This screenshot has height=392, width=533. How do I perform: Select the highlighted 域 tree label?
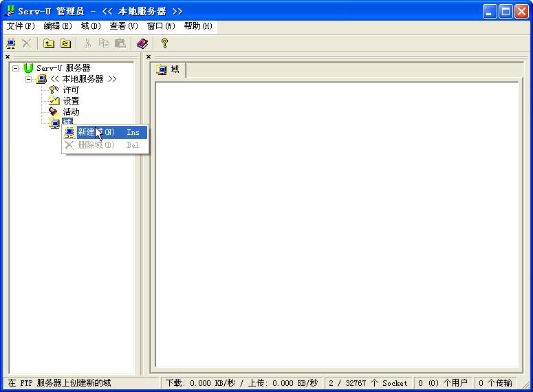coord(67,122)
